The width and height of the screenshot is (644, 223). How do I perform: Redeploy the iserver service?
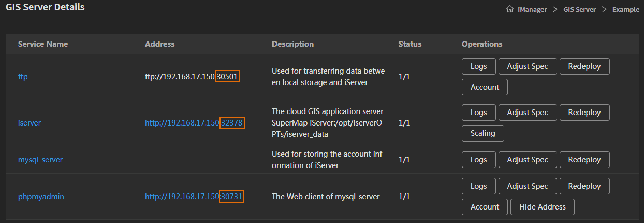(584, 113)
